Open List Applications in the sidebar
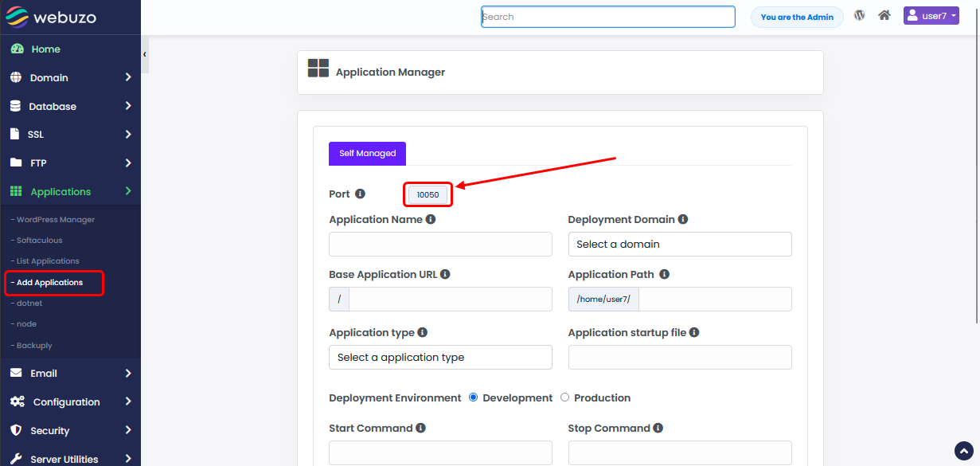The width and height of the screenshot is (980, 466). (x=47, y=260)
